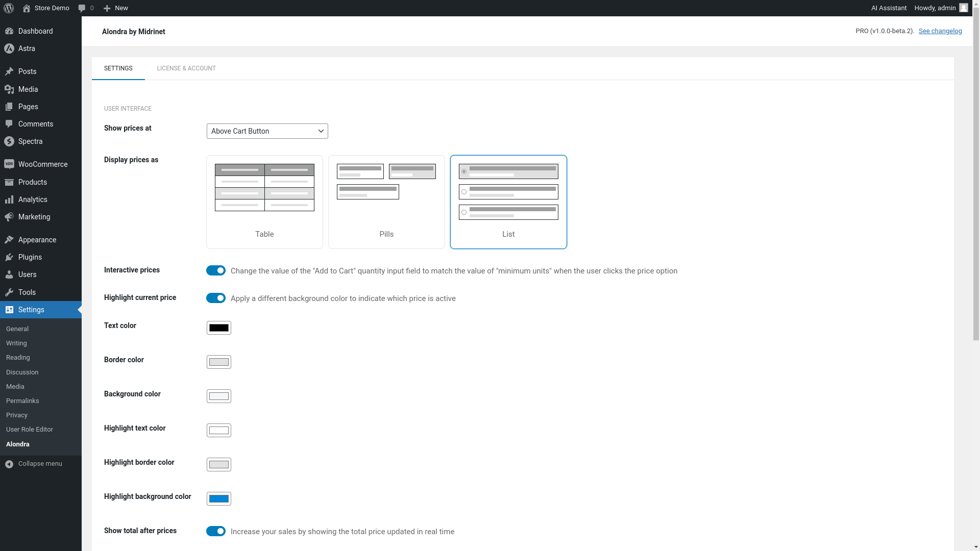Click the New content button label
980x551 pixels.
(121, 8)
